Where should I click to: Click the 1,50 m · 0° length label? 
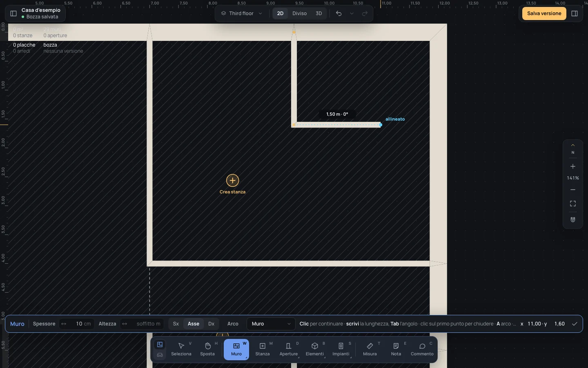[x=337, y=114]
